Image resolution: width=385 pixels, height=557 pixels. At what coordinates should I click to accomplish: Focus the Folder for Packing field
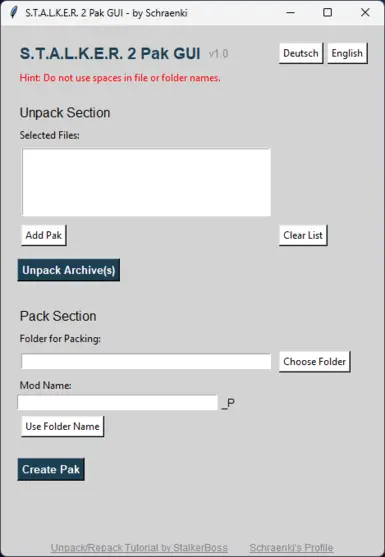(146, 361)
